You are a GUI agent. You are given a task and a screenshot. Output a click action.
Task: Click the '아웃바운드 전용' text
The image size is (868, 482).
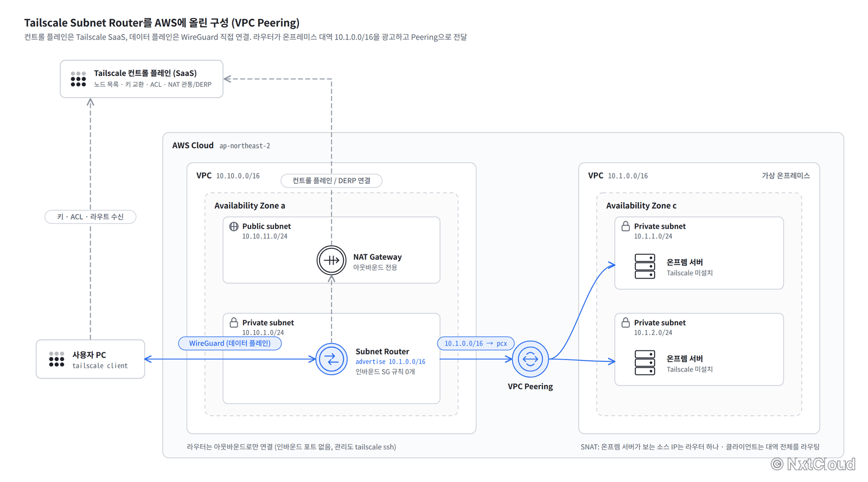pos(375,267)
